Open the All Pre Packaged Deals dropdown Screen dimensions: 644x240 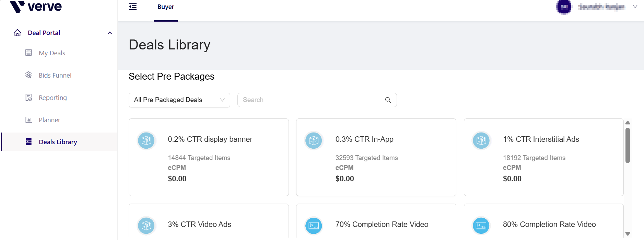(x=179, y=100)
